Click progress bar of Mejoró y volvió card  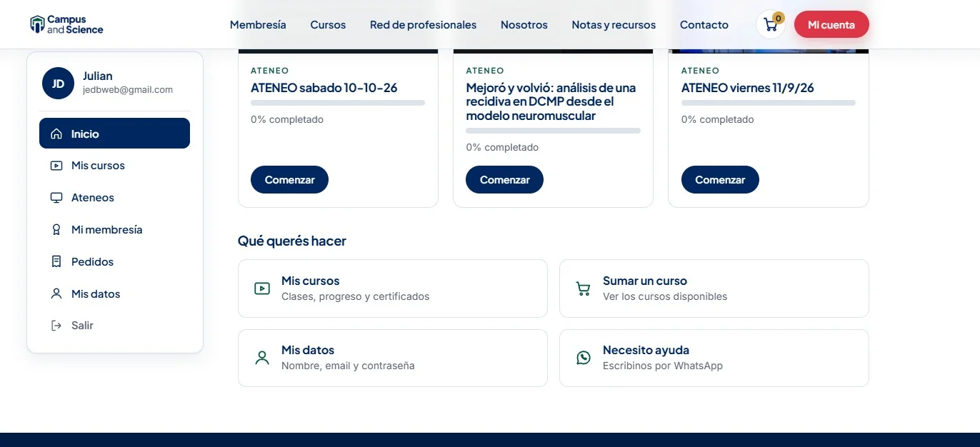(553, 131)
